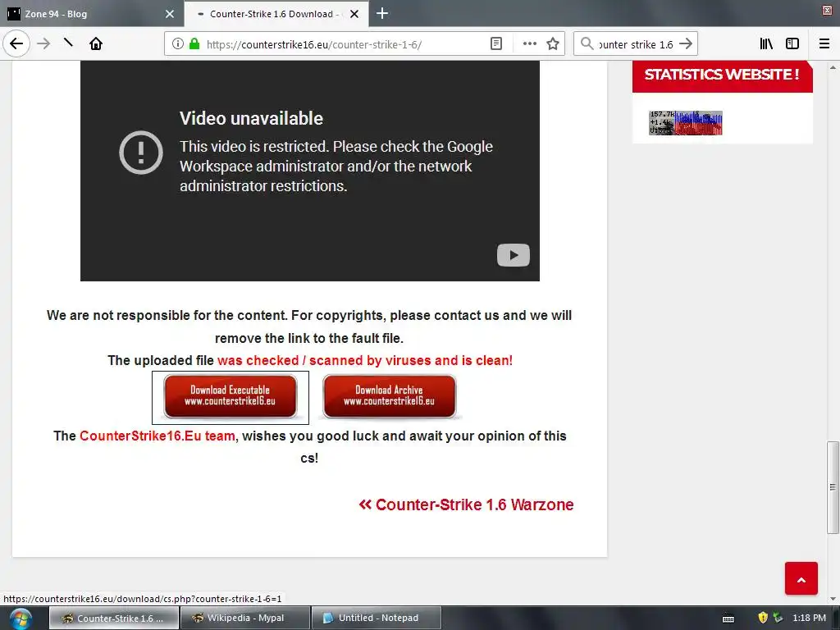840x630 pixels.
Task: Click the Download Archive button
Action: pyautogui.click(x=390, y=396)
